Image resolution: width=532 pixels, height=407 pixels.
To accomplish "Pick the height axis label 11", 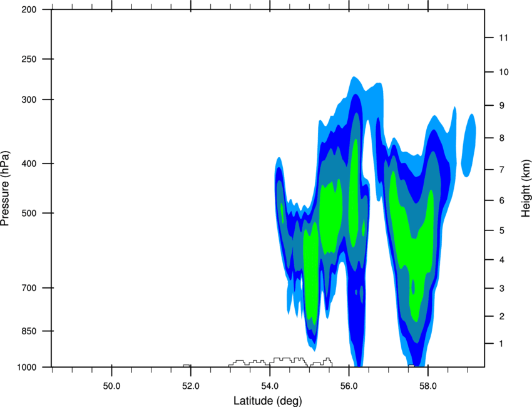I will click(504, 38).
